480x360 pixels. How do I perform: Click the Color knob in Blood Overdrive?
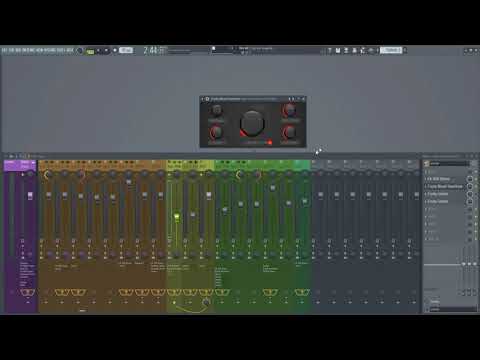216,132
